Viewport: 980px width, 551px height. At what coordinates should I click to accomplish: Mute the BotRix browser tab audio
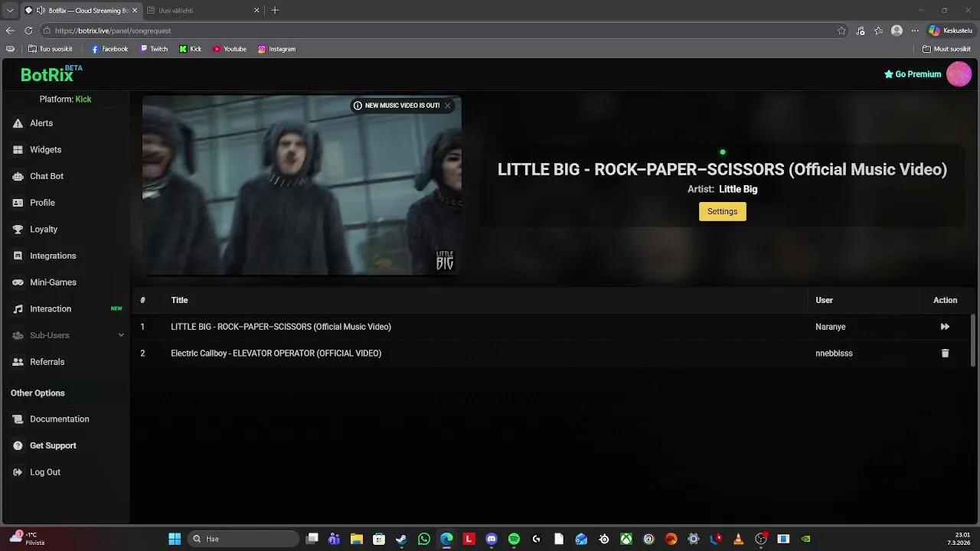point(40,11)
